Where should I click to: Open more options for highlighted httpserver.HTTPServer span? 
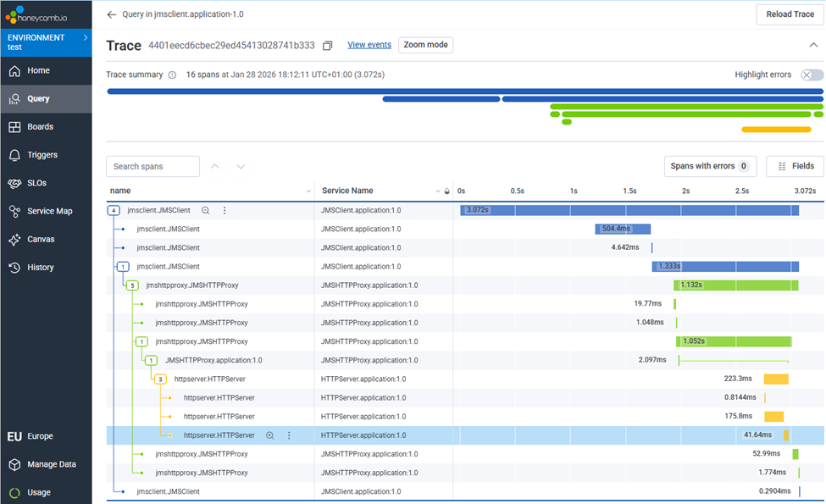[289, 435]
